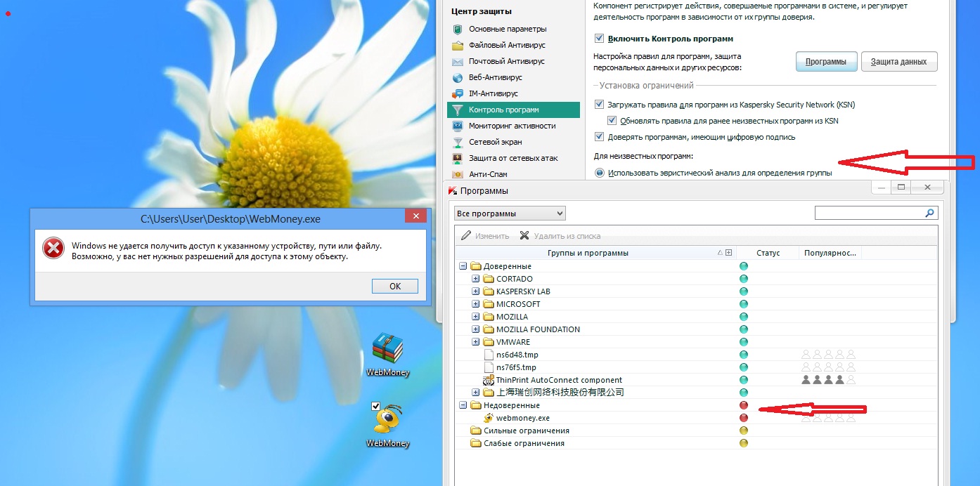Click the expand-all plus icon in column header

(x=728, y=253)
